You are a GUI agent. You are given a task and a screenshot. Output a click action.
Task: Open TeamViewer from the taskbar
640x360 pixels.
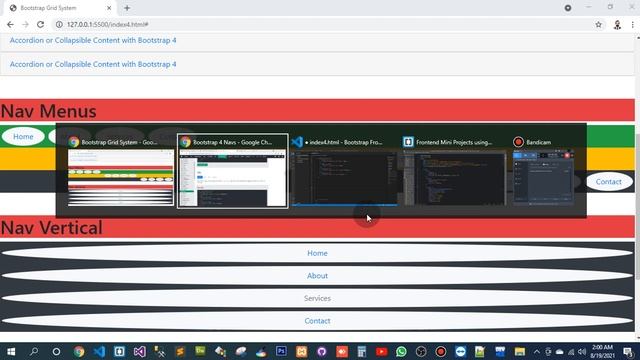[461, 351]
